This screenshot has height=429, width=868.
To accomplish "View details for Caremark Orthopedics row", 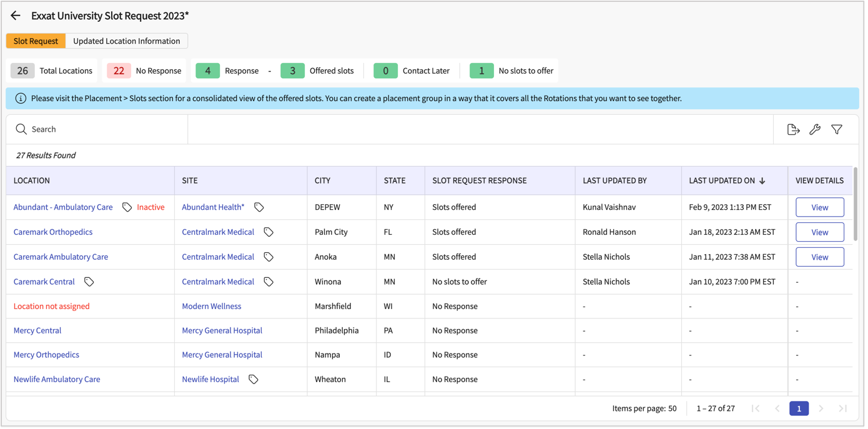I will [x=819, y=232].
